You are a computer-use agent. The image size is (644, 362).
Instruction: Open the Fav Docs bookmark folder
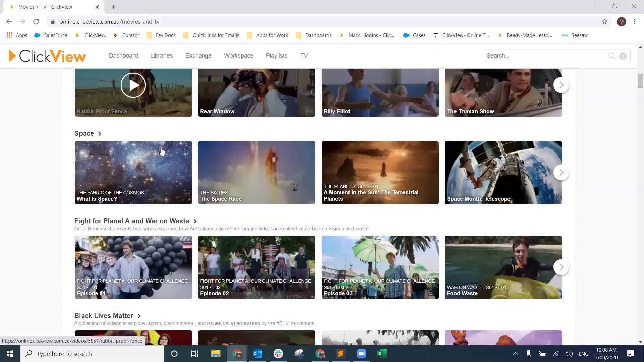click(x=161, y=35)
